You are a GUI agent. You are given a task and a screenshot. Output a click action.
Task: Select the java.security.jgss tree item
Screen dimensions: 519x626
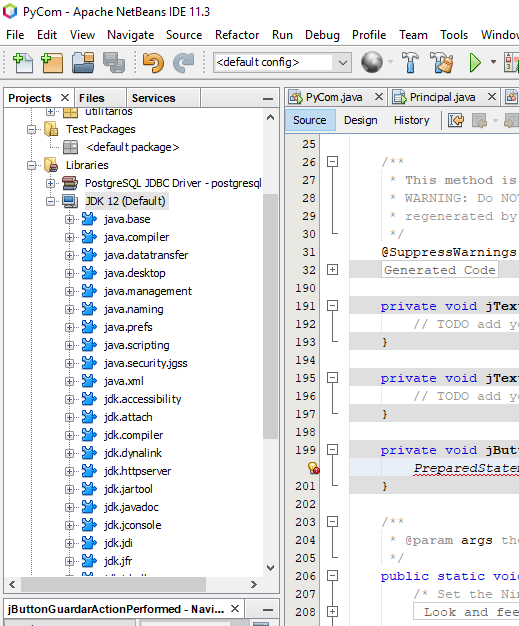(x=145, y=363)
